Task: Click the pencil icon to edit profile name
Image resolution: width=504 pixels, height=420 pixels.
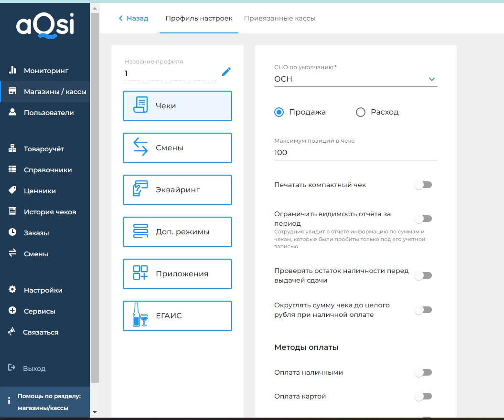Action: coord(226,72)
